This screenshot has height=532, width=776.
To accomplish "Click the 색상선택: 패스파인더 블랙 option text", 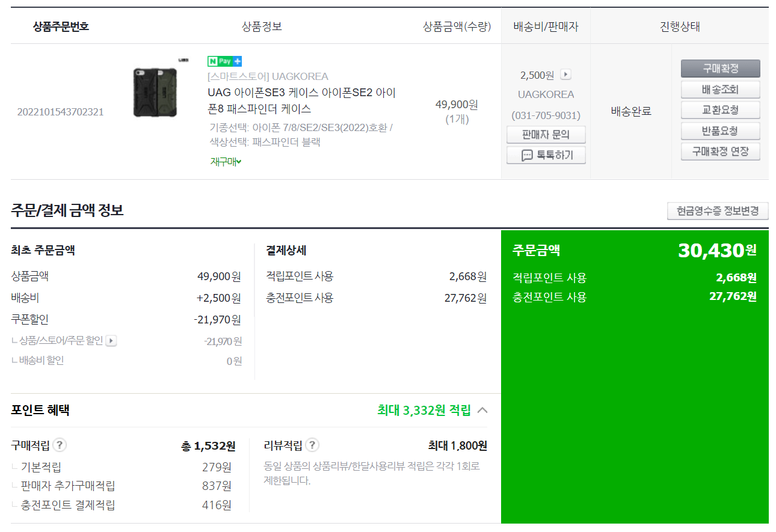I will (265, 142).
